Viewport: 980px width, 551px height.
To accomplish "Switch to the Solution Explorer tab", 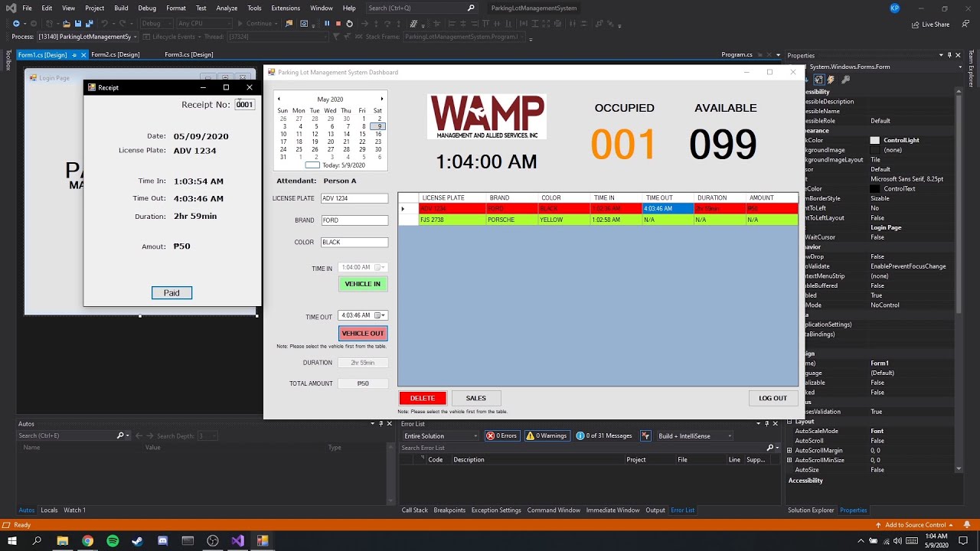I will click(811, 510).
